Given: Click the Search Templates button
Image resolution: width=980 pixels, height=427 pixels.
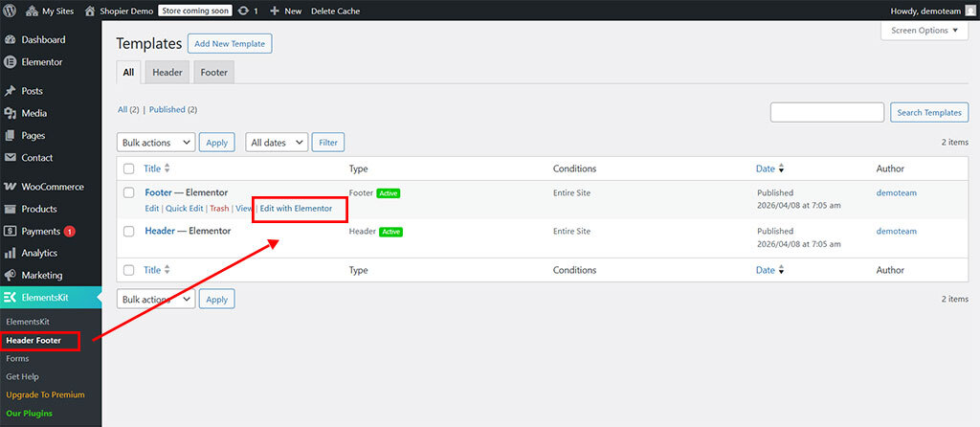Looking at the screenshot, I should (929, 113).
